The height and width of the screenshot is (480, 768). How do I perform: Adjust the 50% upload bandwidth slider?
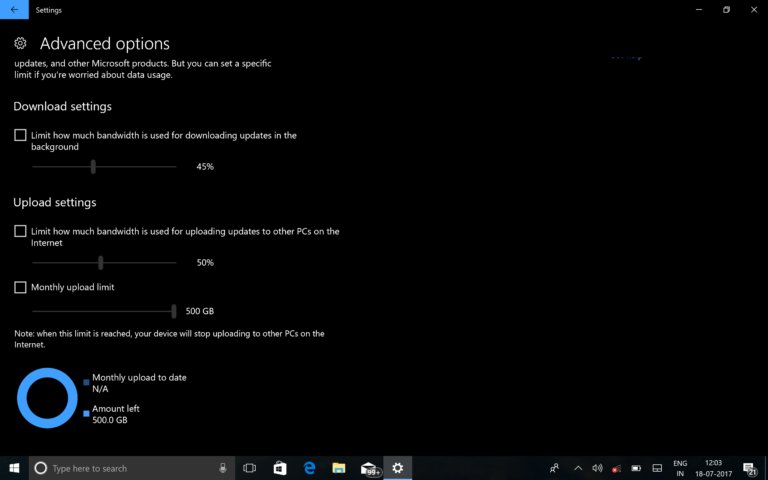pos(100,263)
